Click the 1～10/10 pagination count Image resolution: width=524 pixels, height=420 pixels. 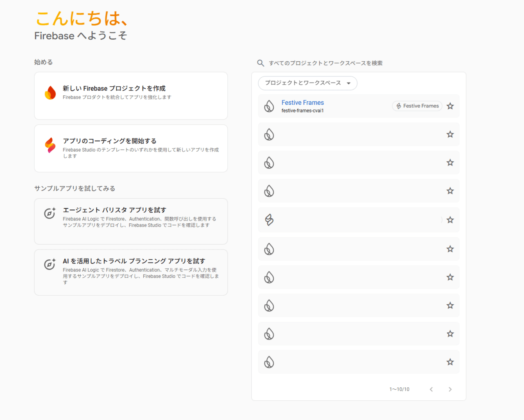tap(399, 389)
